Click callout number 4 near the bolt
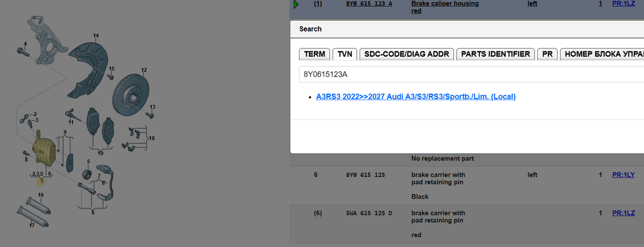This screenshot has height=247, width=644. 24,43
